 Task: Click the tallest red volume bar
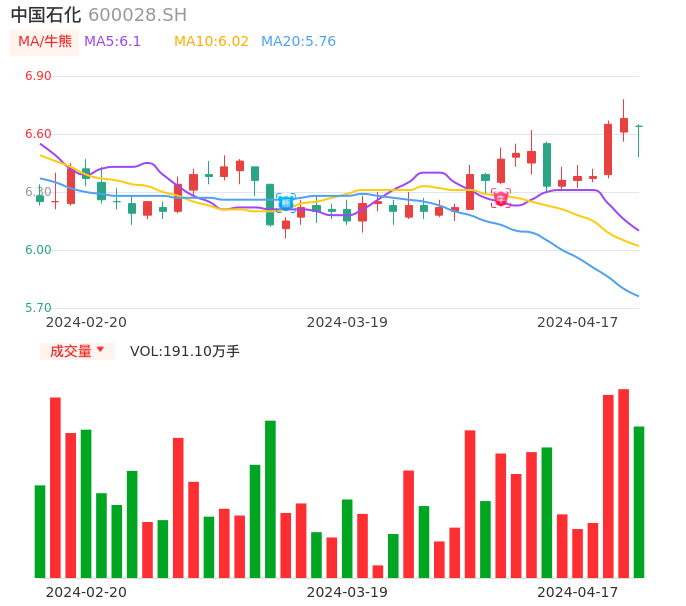tap(623, 483)
